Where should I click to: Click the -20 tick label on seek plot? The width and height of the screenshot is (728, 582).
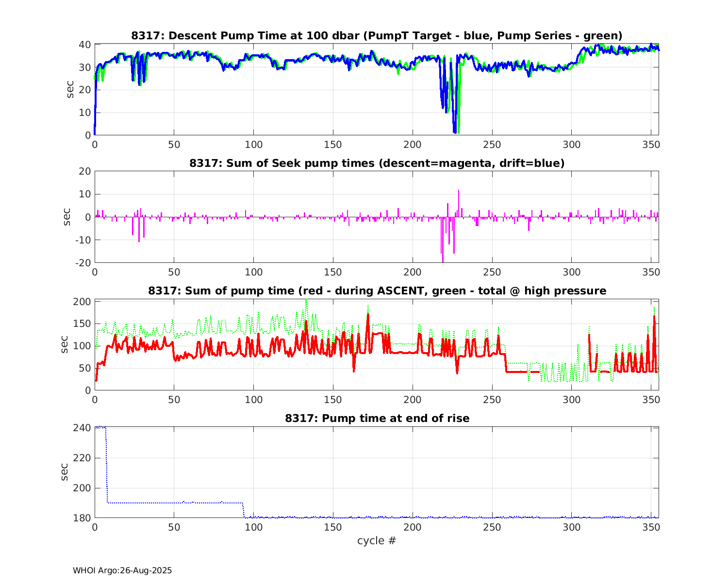pos(83,263)
